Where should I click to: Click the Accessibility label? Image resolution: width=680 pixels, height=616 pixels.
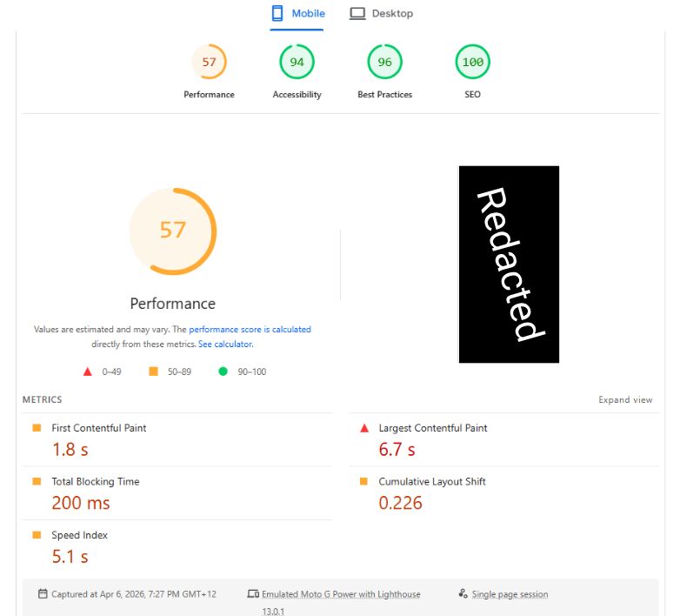[x=297, y=95]
